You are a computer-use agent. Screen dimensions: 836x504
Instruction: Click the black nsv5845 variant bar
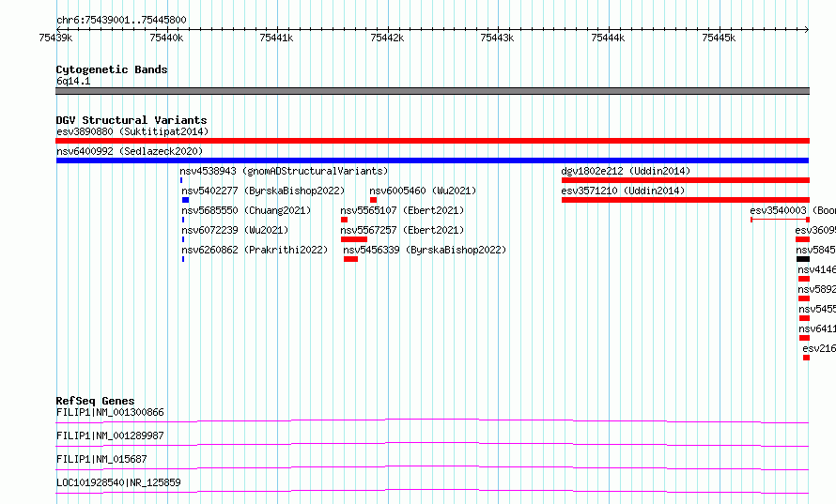click(803, 259)
